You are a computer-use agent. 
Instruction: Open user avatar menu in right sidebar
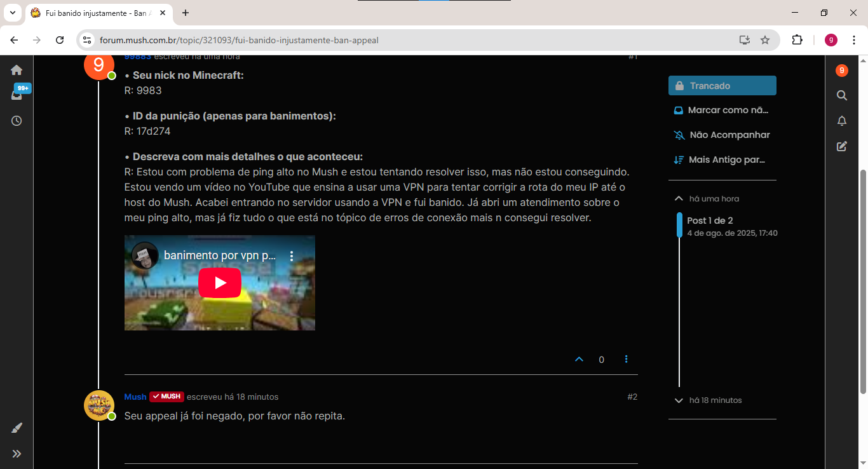click(x=842, y=71)
